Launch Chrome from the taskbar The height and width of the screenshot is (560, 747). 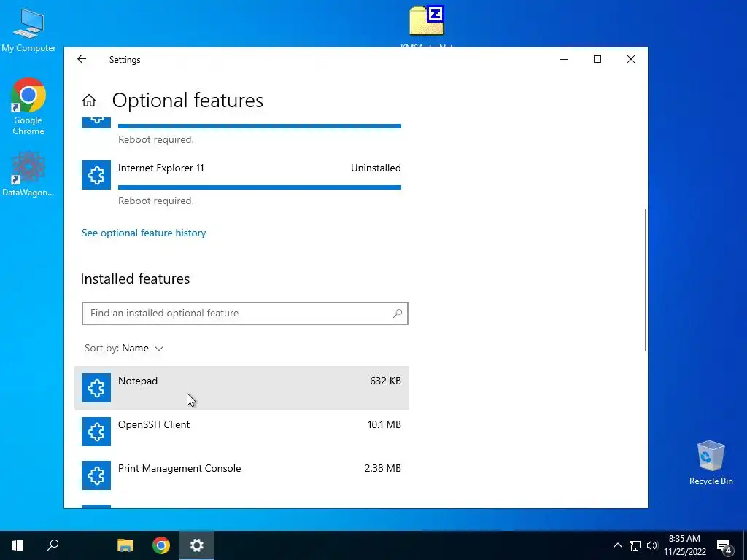(161, 545)
